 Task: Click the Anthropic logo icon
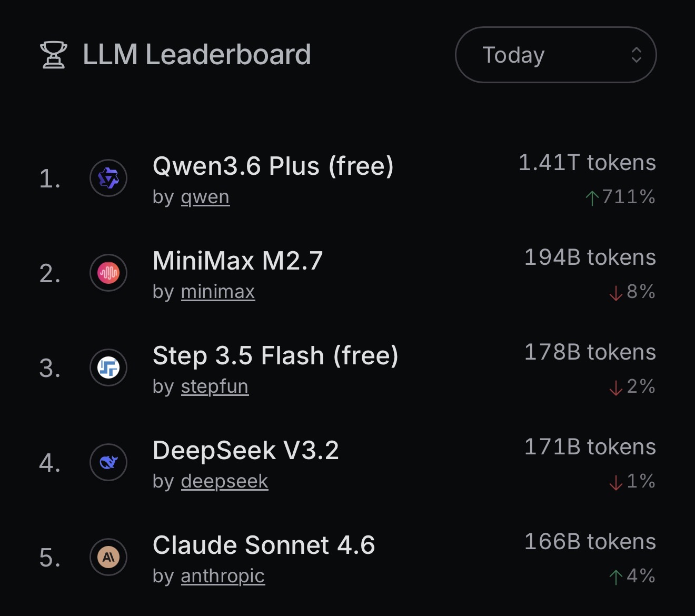click(x=108, y=557)
